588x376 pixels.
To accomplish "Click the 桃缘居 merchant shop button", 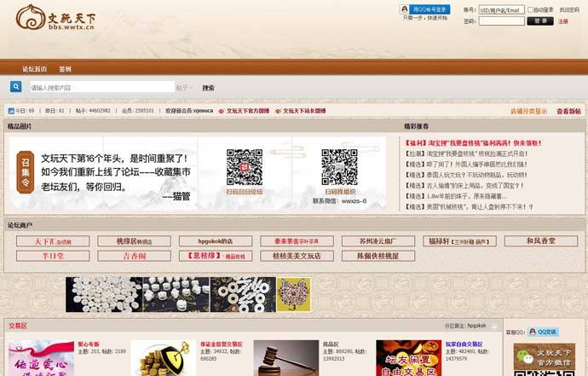I will pos(134,241).
